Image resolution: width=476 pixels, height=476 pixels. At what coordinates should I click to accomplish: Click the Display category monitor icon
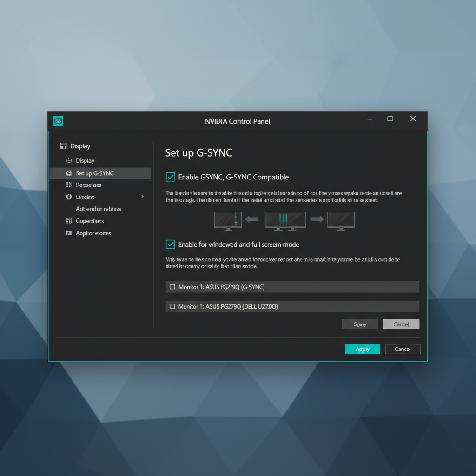(63, 146)
